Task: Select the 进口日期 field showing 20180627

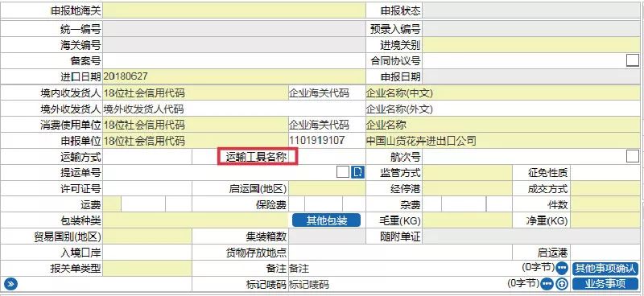Action: (233, 76)
